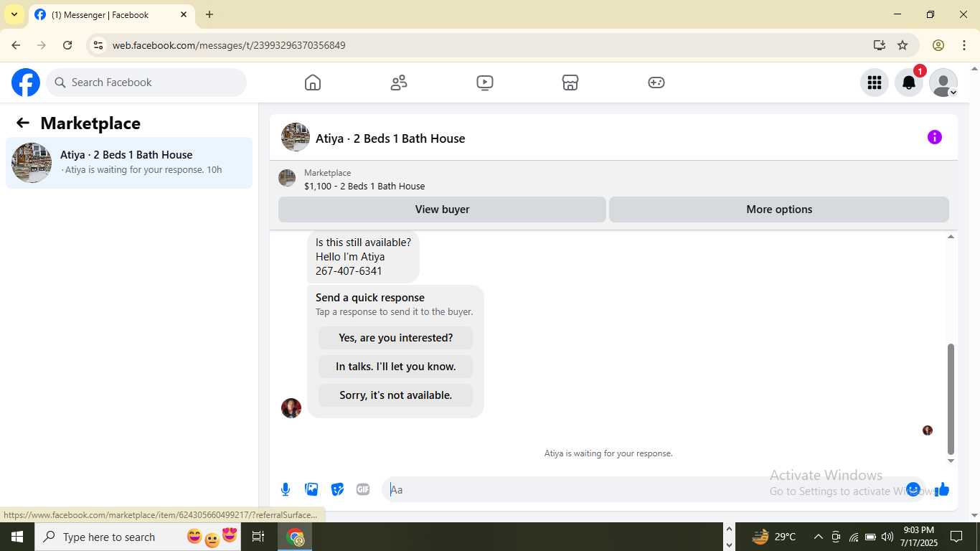Viewport: 980px width, 551px height.
Task: Open the emoji picker in message box
Action: (x=913, y=489)
